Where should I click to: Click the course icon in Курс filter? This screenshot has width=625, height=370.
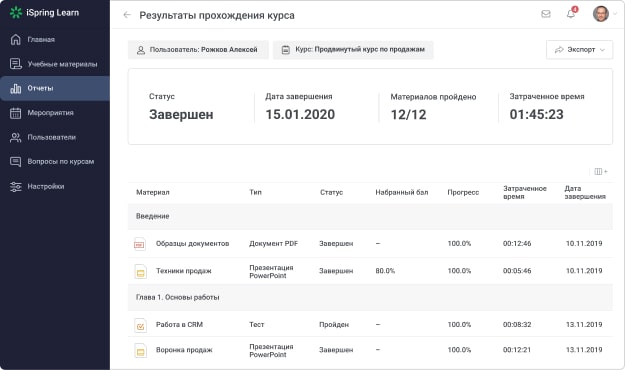tap(285, 50)
